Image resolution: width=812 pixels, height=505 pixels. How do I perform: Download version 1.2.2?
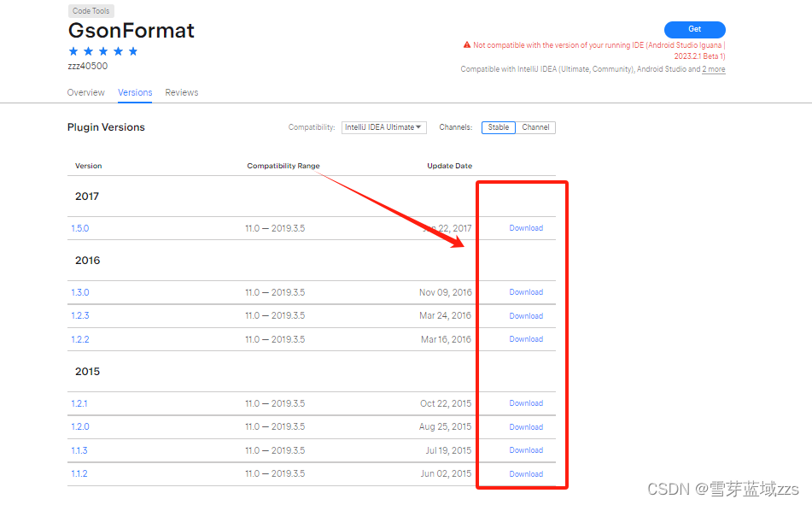click(526, 339)
